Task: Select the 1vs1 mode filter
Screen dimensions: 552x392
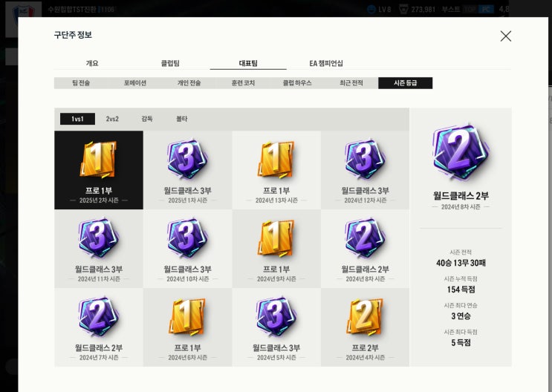Action: pyautogui.click(x=77, y=119)
